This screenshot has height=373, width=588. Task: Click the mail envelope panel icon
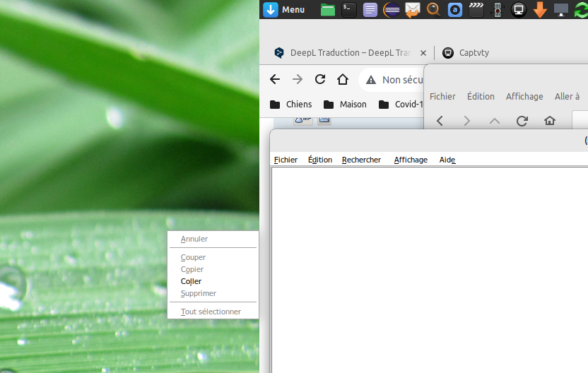click(x=413, y=10)
